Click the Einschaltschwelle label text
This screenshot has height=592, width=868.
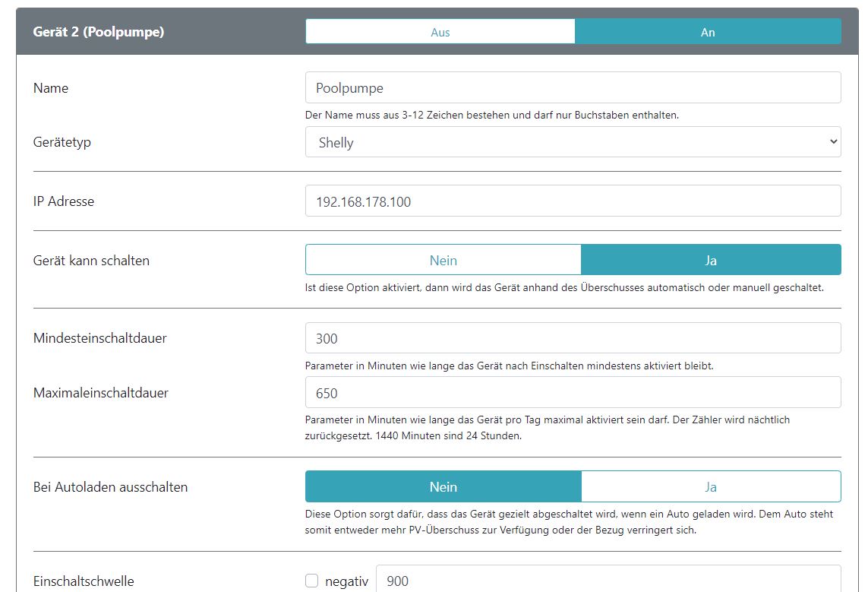[x=84, y=581]
